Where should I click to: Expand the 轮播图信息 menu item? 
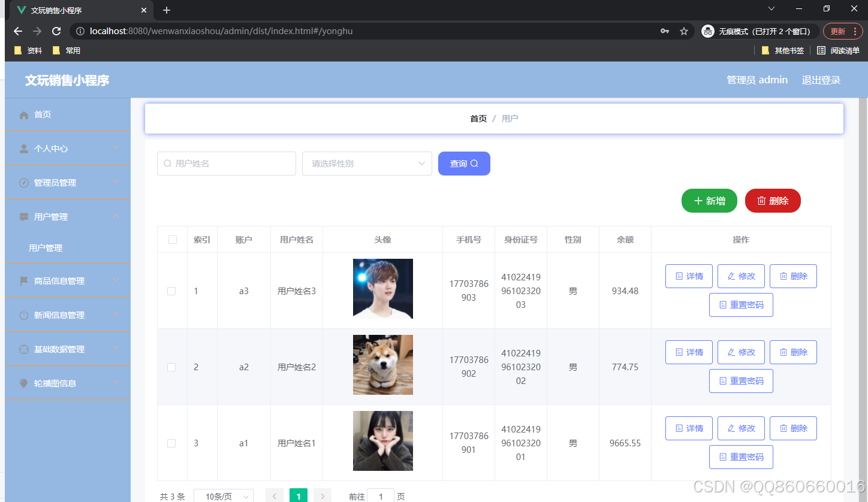pos(68,383)
